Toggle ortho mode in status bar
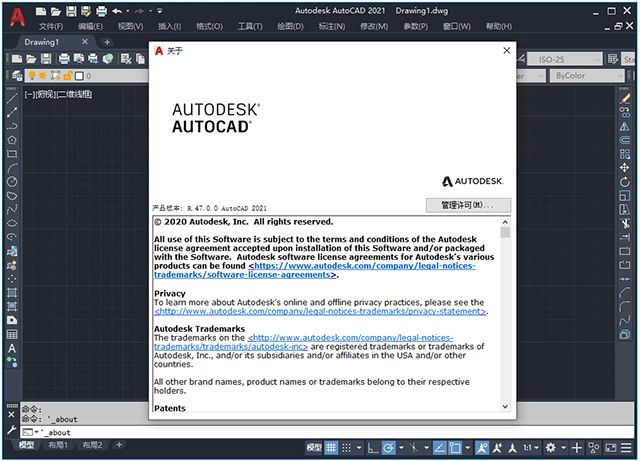Image resolution: width=640 pixels, height=461 pixels. click(x=372, y=448)
